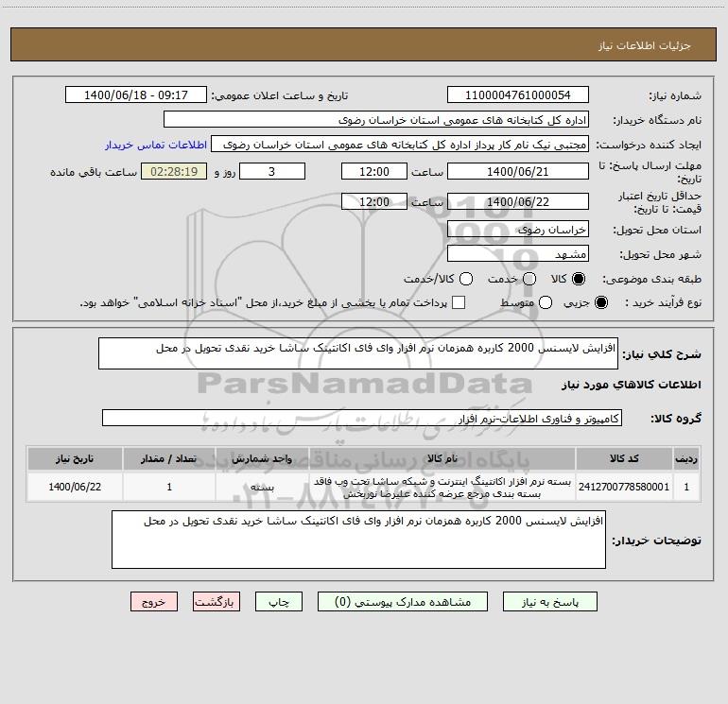728x704 pixels.
Task: Click the table date cell 1400/06/22
Action: tap(75, 487)
